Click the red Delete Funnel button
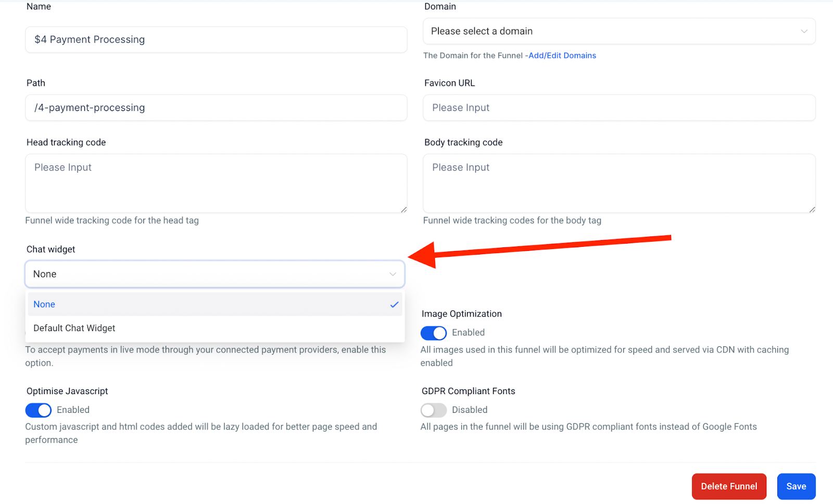Image resolution: width=833 pixels, height=504 pixels. click(x=728, y=486)
